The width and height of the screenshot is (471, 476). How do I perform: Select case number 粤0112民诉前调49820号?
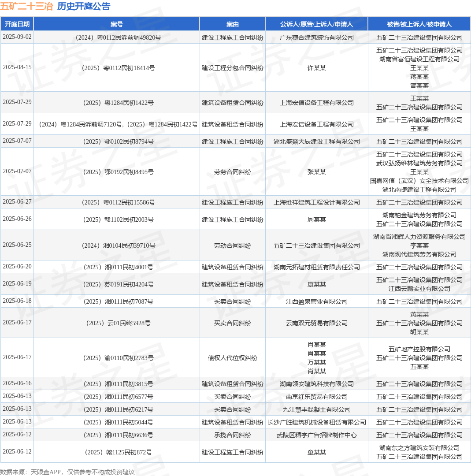coord(119,37)
